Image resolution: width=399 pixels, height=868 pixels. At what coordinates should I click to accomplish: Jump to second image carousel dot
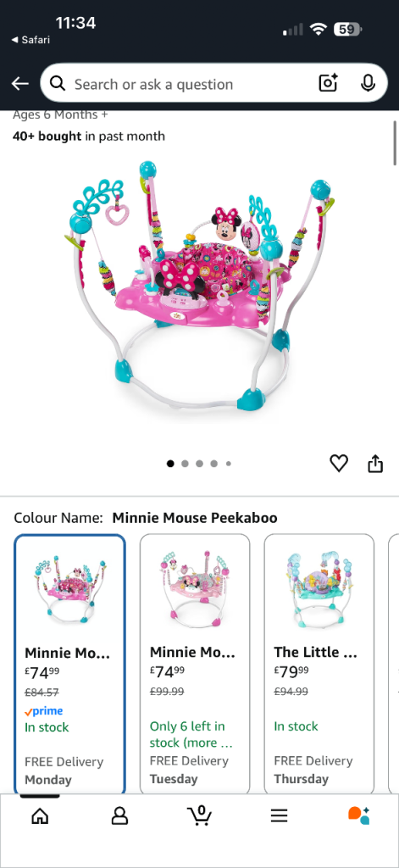coord(185,464)
